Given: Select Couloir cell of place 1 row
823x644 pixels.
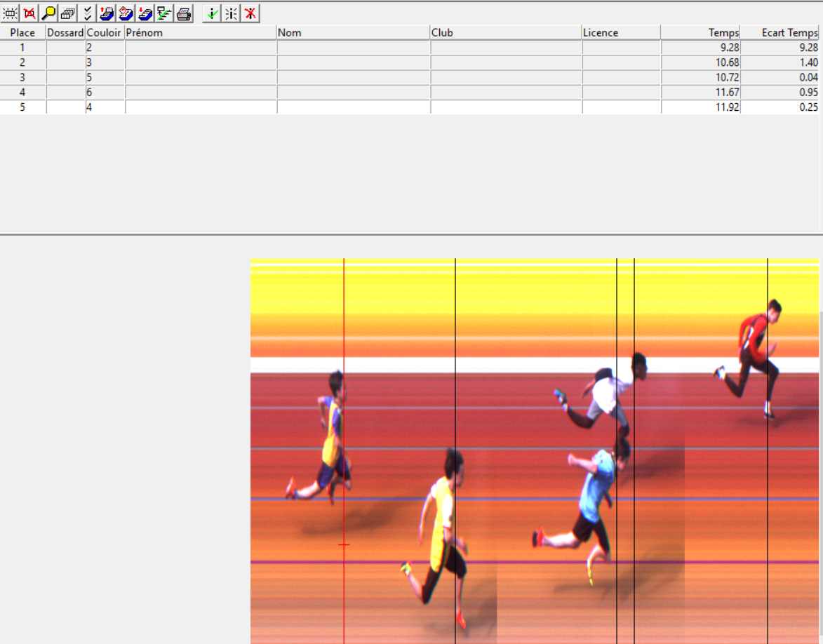Looking at the screenshot, I should (105, 48).
